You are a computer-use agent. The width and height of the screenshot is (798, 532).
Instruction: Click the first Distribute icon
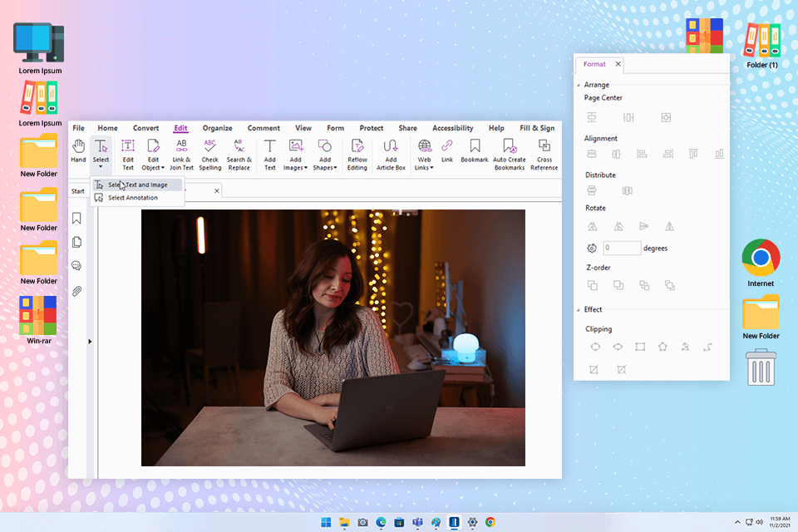pyautogui.click(x=592, y=190)
